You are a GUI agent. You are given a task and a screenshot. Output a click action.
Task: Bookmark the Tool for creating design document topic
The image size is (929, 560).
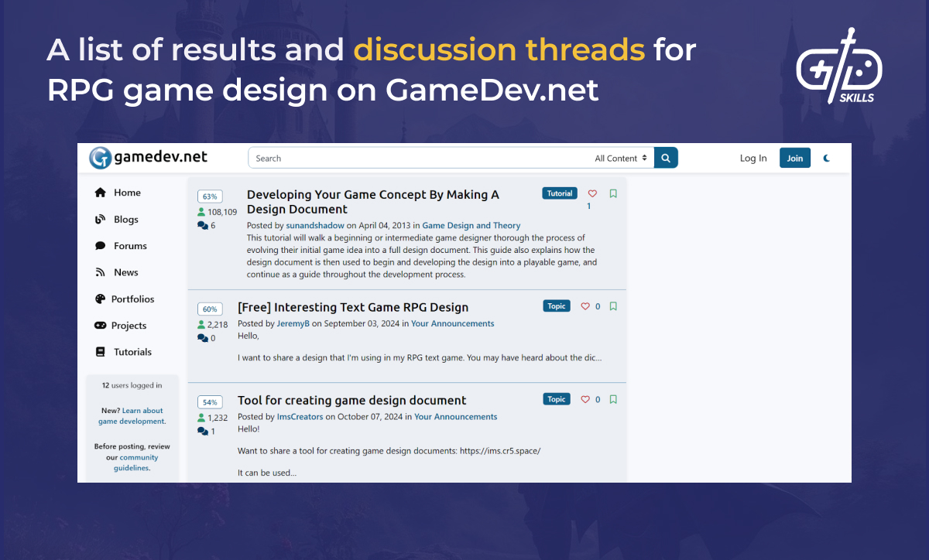(x=613, y=399)
